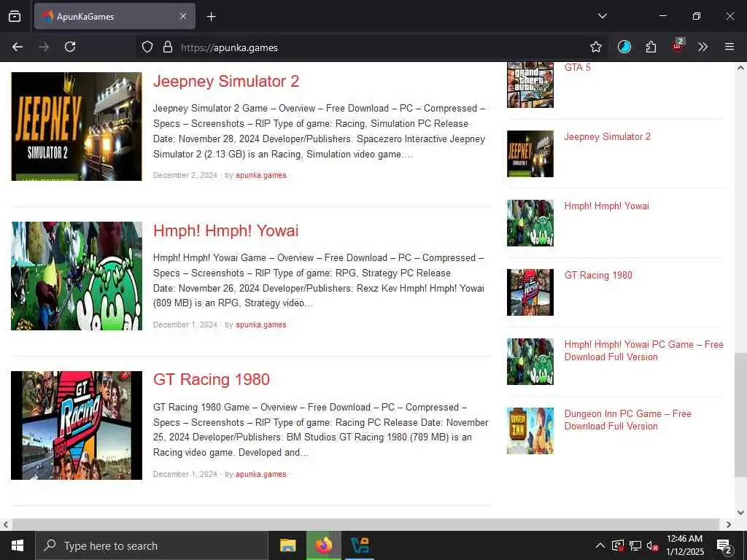Click the disabled Forward arrow in the toolbar

[x=44, y=47]
